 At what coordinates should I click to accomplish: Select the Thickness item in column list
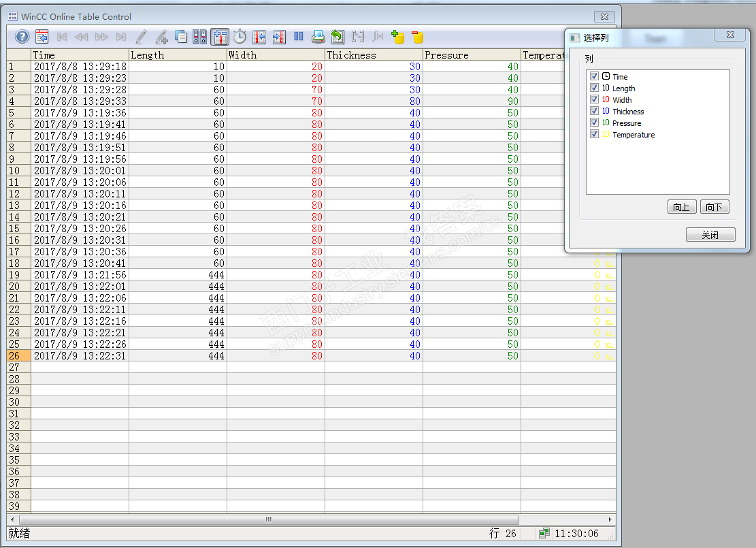click(628, 112)
